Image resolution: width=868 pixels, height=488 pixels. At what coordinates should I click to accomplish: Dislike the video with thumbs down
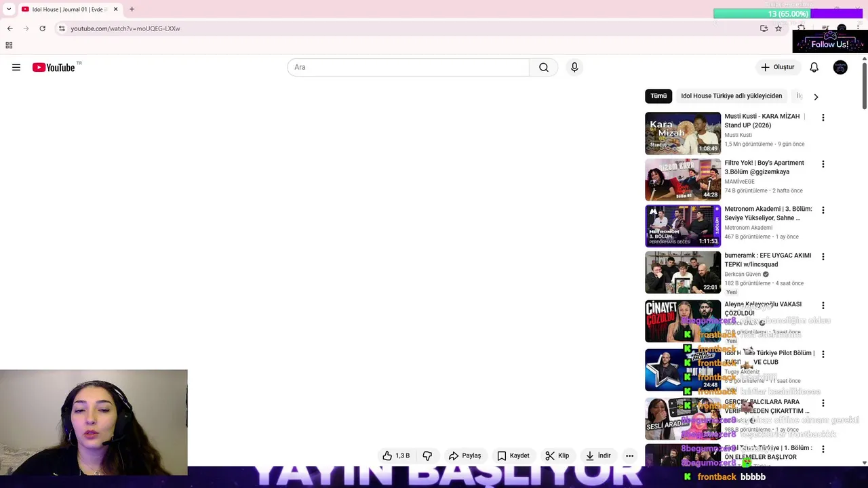(427, 455)
